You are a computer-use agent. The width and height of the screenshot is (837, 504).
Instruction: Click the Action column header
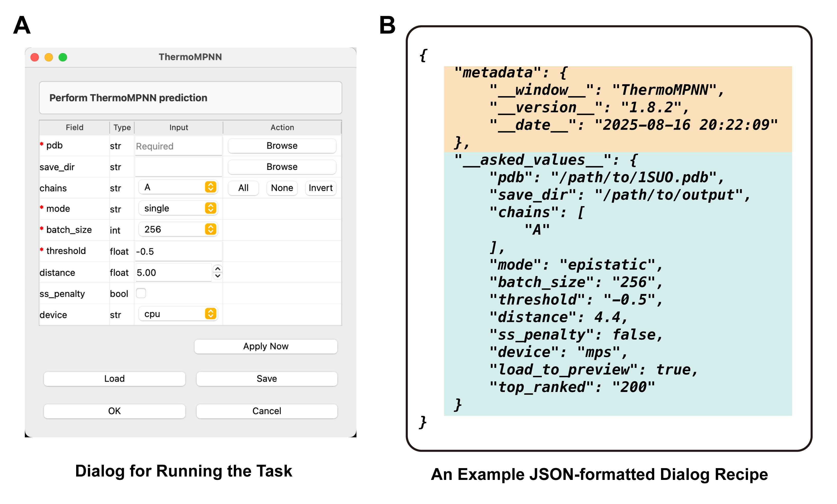[x=282, y=127]
